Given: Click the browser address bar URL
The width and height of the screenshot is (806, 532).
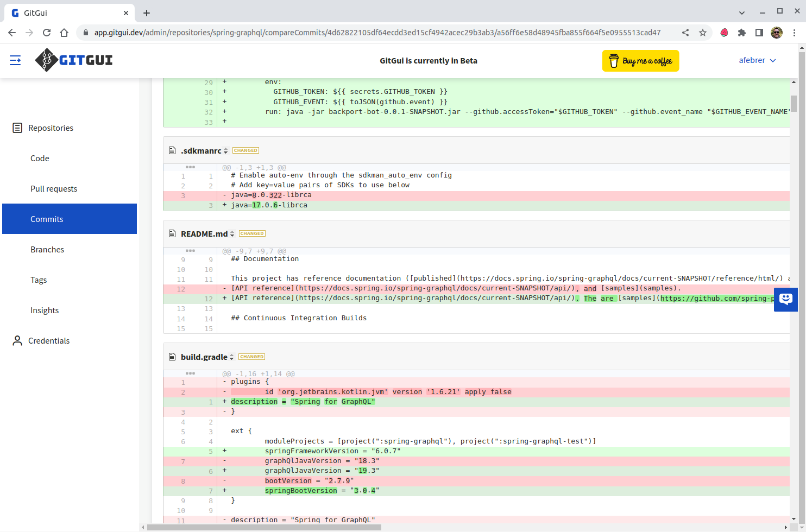Looking at the screenshot, I should [x=377, y=33].
